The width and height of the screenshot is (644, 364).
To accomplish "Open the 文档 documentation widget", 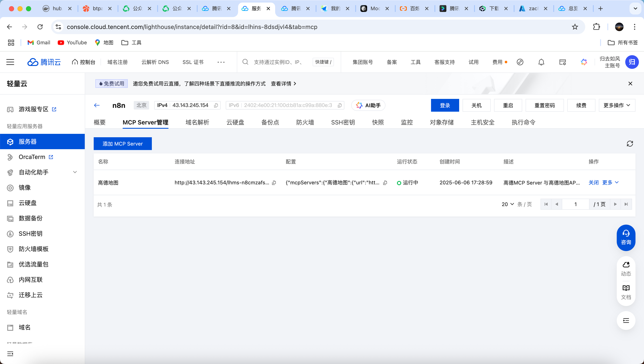I will (626, 292).
